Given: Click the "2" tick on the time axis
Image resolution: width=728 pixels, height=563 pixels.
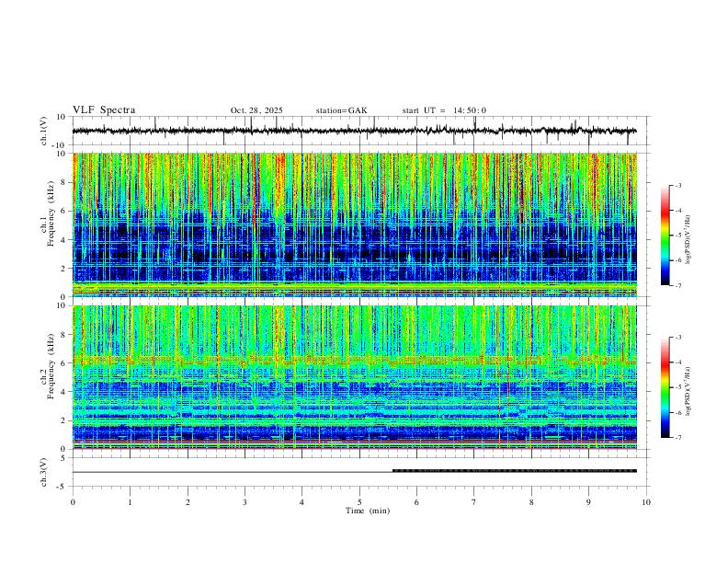Looking at the screenshot, I should tap(188, 502).
